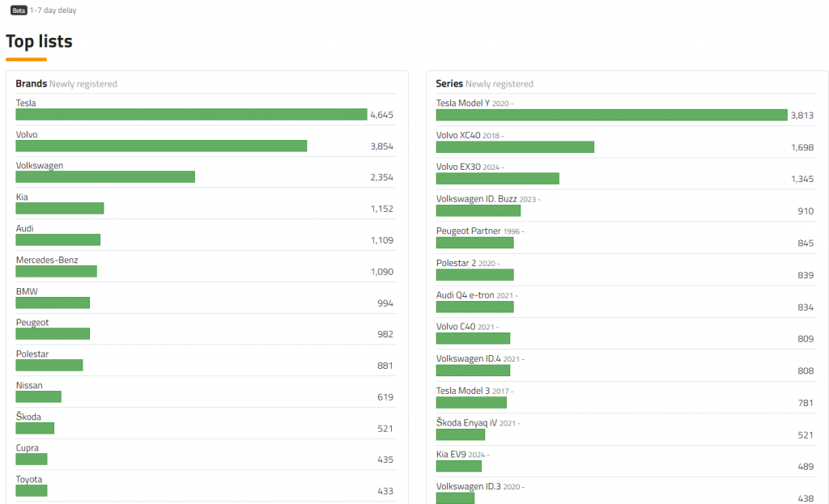Open the Volvo brand entry
829x504 pixels.
[27, 134]
